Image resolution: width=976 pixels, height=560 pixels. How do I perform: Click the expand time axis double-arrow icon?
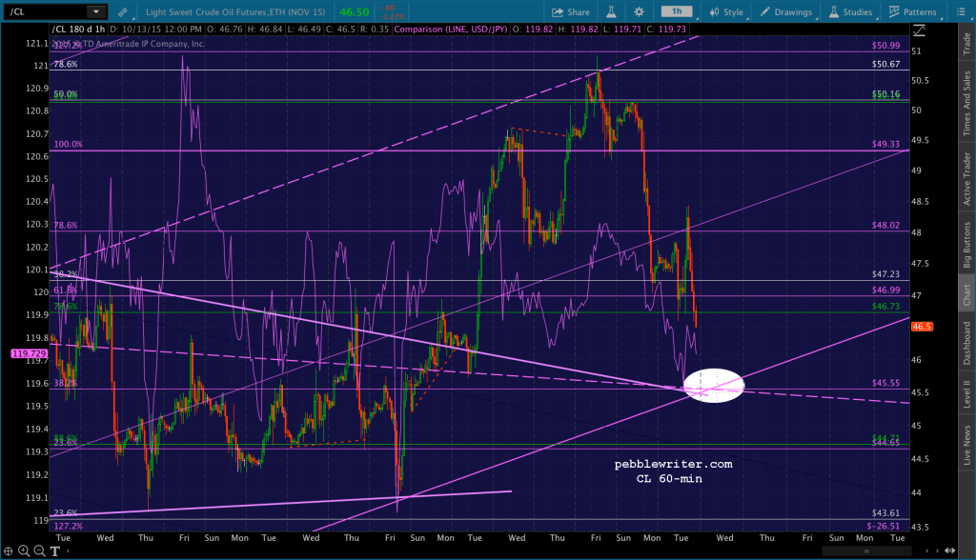950,550
